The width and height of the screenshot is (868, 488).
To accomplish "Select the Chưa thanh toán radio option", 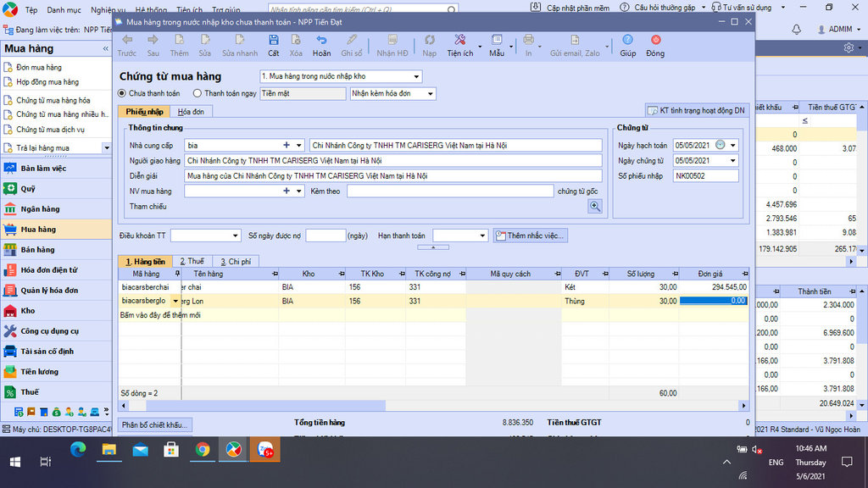I will tap(122, 93).
